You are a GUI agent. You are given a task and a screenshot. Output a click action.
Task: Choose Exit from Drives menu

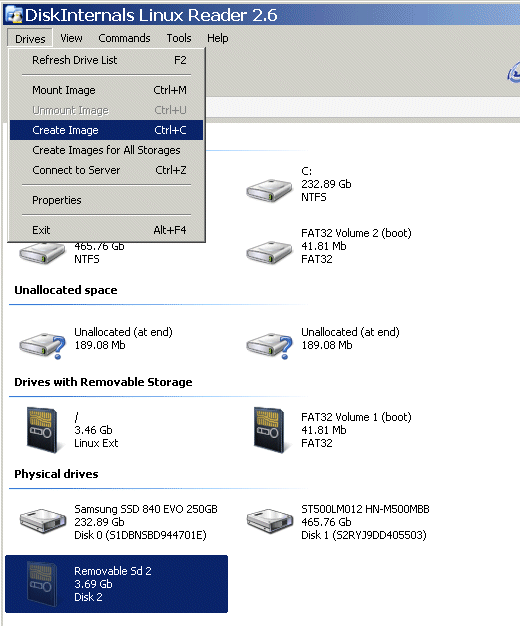click(x=106, y=230)
